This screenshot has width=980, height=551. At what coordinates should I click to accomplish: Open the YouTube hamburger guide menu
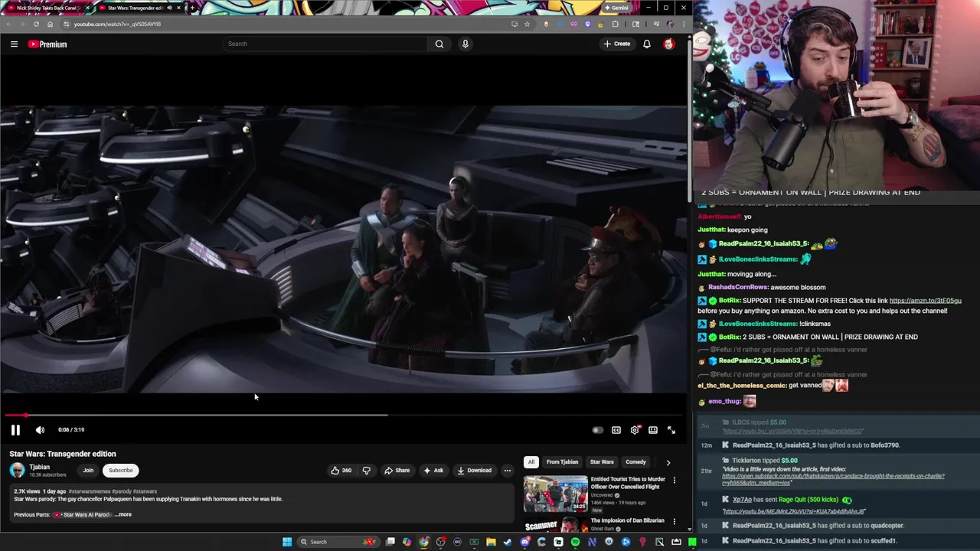coord(14,44)
